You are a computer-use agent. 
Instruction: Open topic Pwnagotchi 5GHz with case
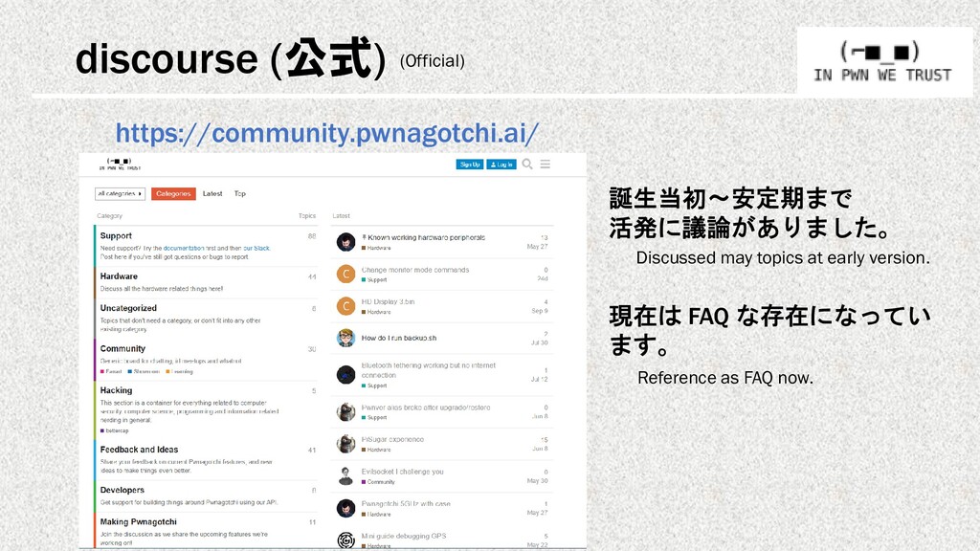point(406,503)
